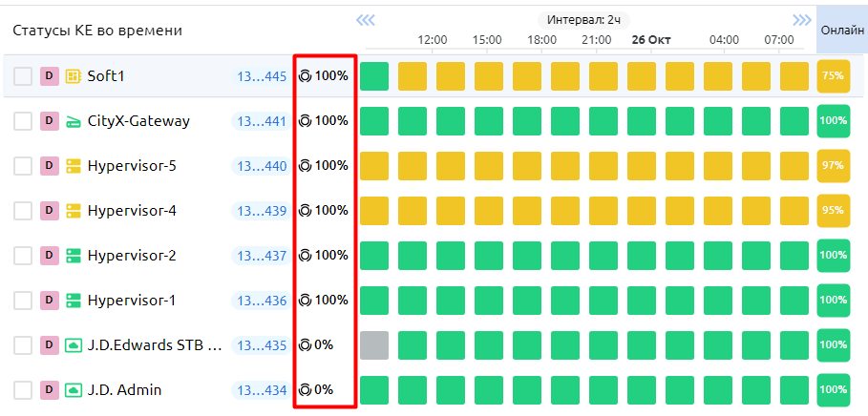Click the Hypervisor-2 green server icon

click(74, 256)
